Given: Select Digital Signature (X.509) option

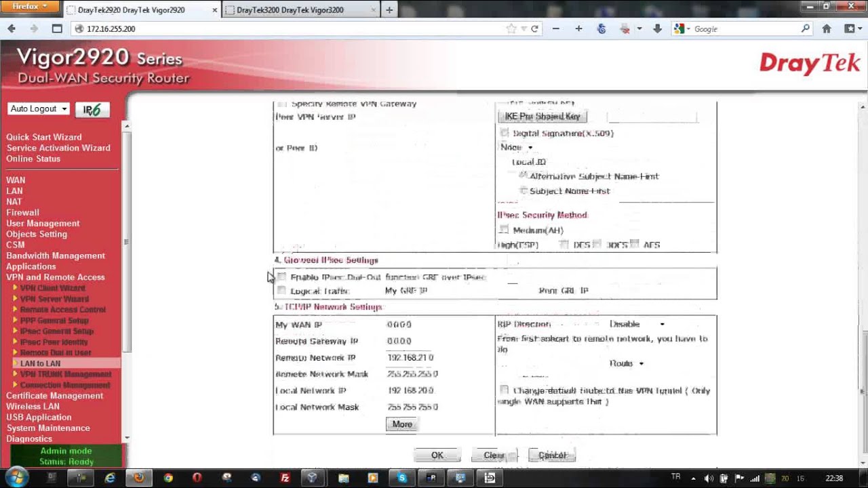Looking at the screenshot, I should [504, 133].
